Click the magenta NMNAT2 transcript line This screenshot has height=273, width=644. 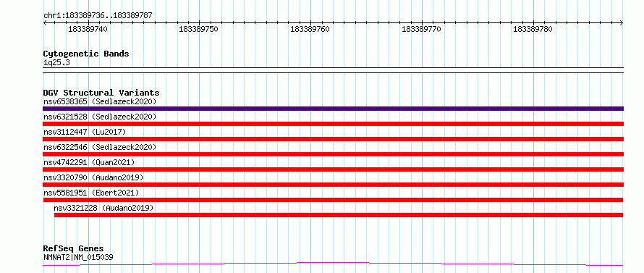(x=333, y=264)
